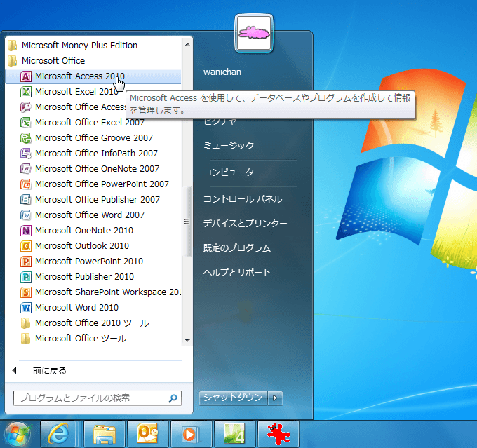477x448 pixels.
Task: Click the Windows Start orb
Action: pos(18,435)
